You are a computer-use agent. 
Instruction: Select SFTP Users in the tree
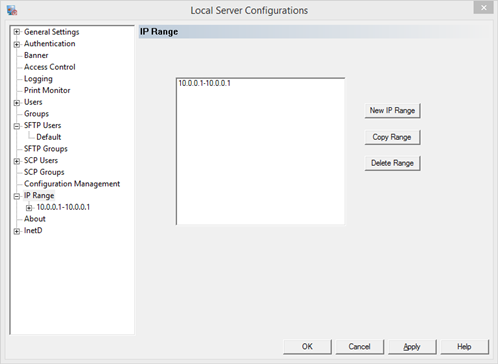pos(42,125)
